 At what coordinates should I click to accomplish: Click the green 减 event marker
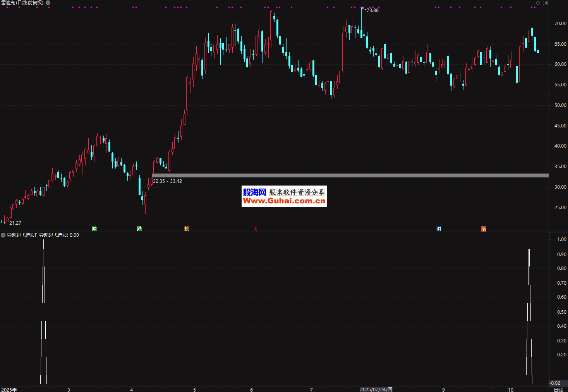94,229
